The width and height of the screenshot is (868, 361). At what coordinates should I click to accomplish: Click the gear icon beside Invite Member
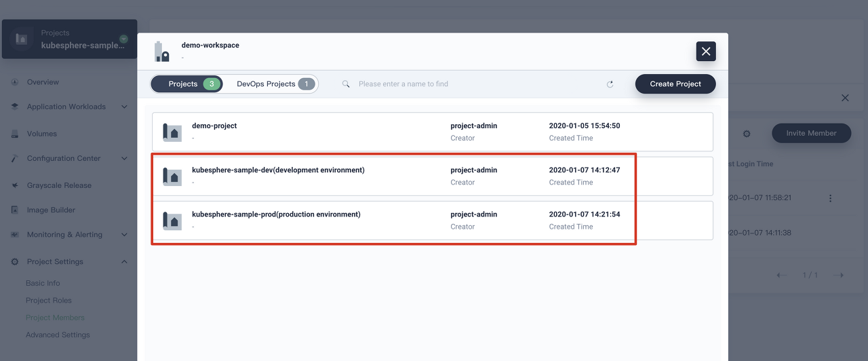(x=747, y=134)
